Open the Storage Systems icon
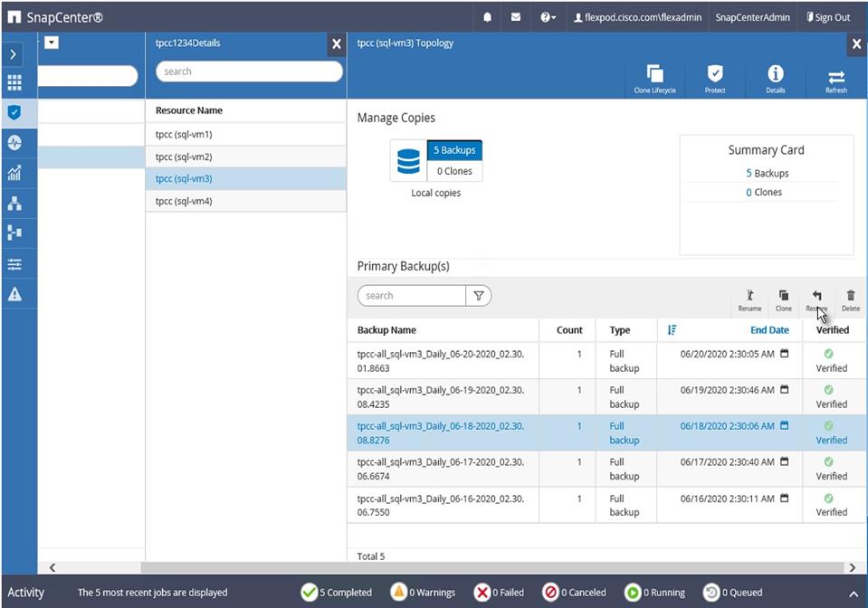 [14, 233]
